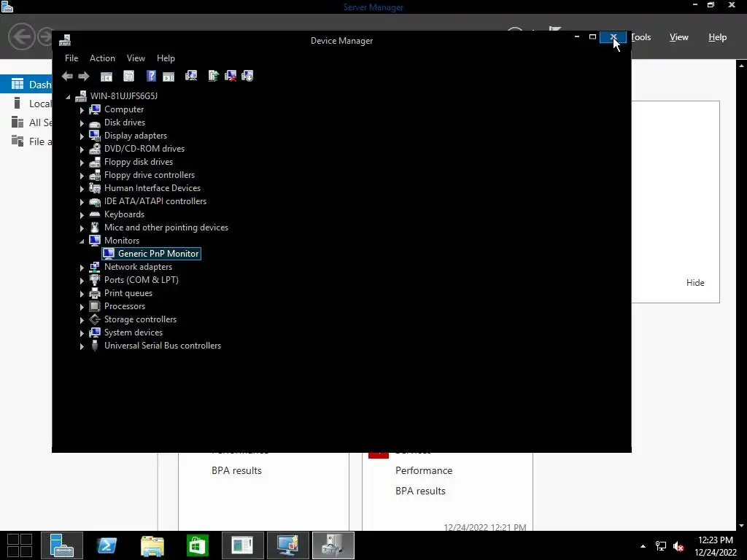747x560 pixels.
Task: Click the Print queues printer icon
Action: pos(95,293)
